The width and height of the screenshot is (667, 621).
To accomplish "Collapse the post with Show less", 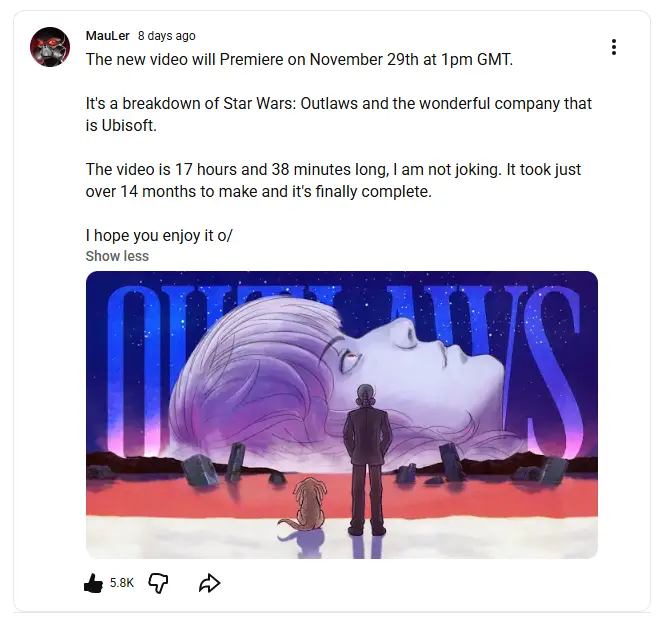I will point(117,256).
